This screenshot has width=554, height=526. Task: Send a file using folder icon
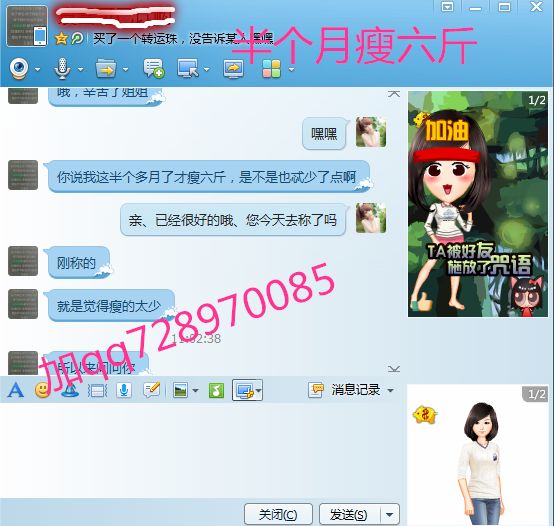point(106,69)
